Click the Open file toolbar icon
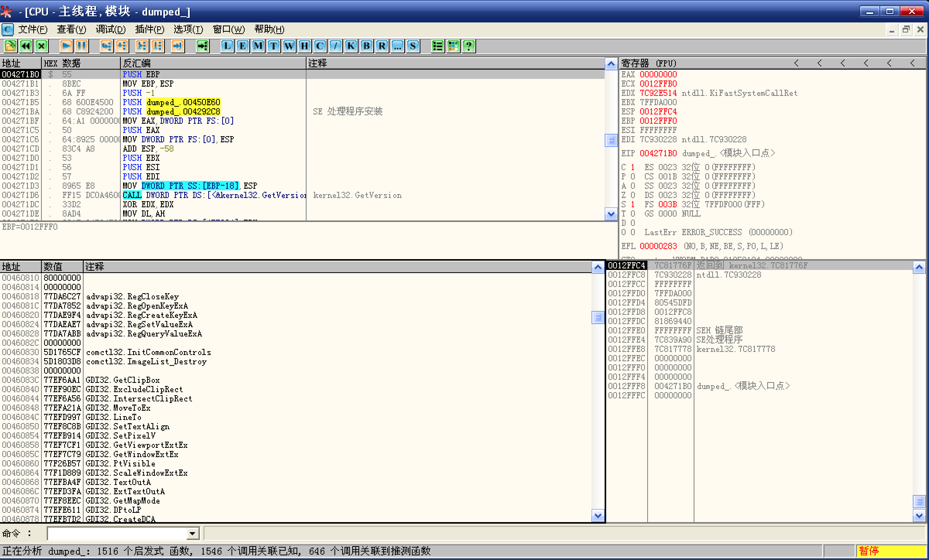The width and height of the screenshot is (929, 560). point(10,46)
